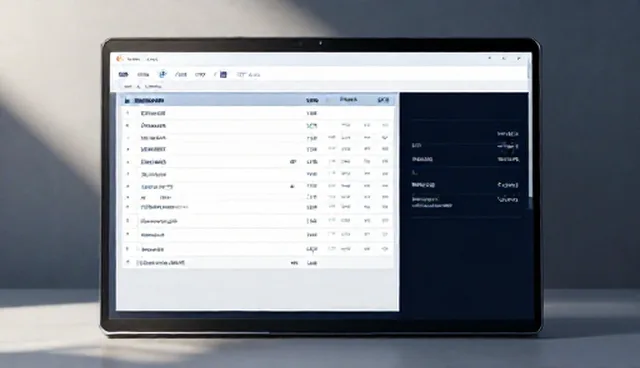Click the last two-line entry in dark side panel
This screenshot has height=368, width=640.
click(x=465, y=202)
